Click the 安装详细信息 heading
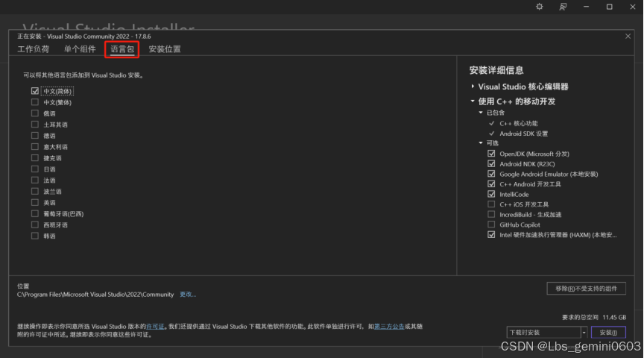The height and width of the screenshot is (358, 644). 496,70
